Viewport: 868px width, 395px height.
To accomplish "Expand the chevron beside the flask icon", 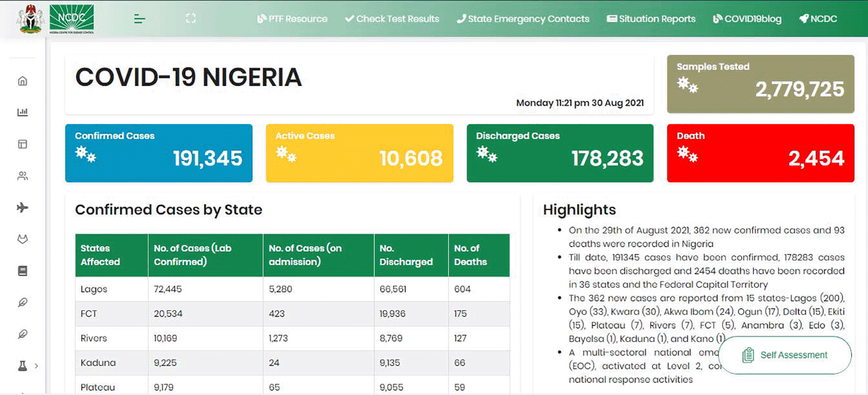I will (36, 366).
